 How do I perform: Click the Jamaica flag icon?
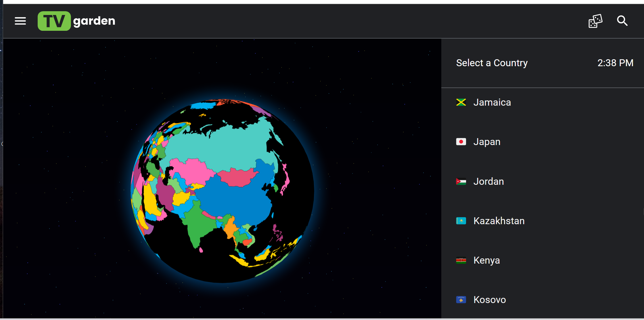[x=461, y=102]
